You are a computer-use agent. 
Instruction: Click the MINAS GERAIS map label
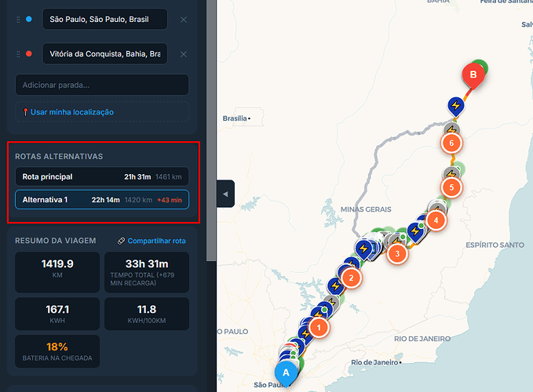[366, 209]
